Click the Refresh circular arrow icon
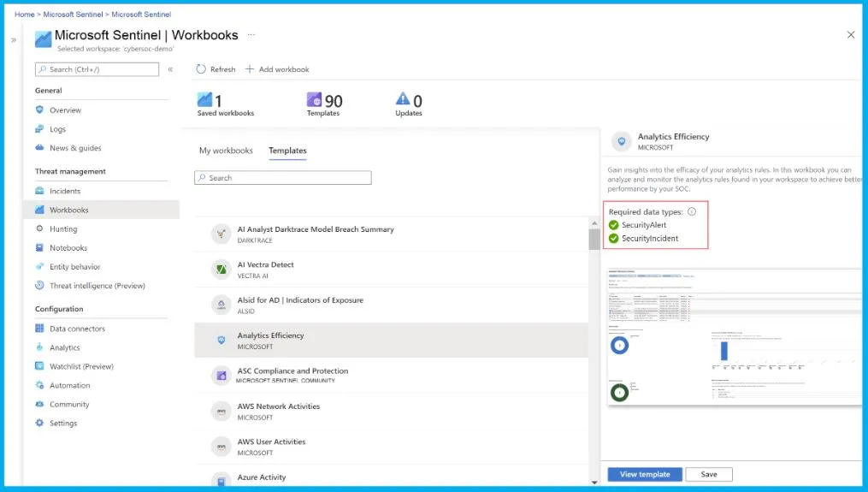Screen dimensions: 868x492 tap(201, 68)
